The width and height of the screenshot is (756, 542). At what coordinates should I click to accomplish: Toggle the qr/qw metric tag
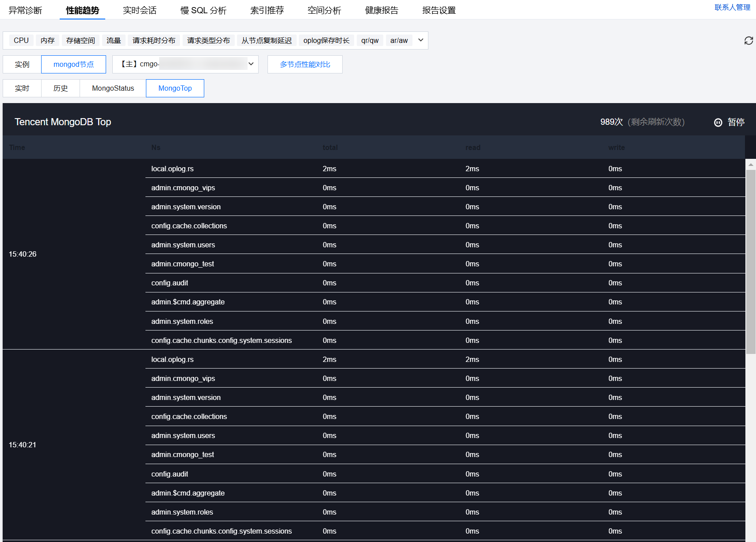(370, 40)
